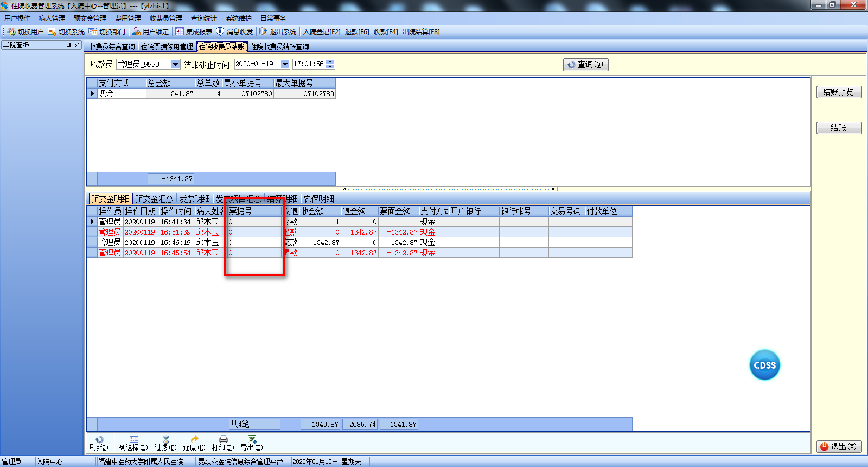
Task: Close the 导航面板 navigation panel
Action: (77, 45)
